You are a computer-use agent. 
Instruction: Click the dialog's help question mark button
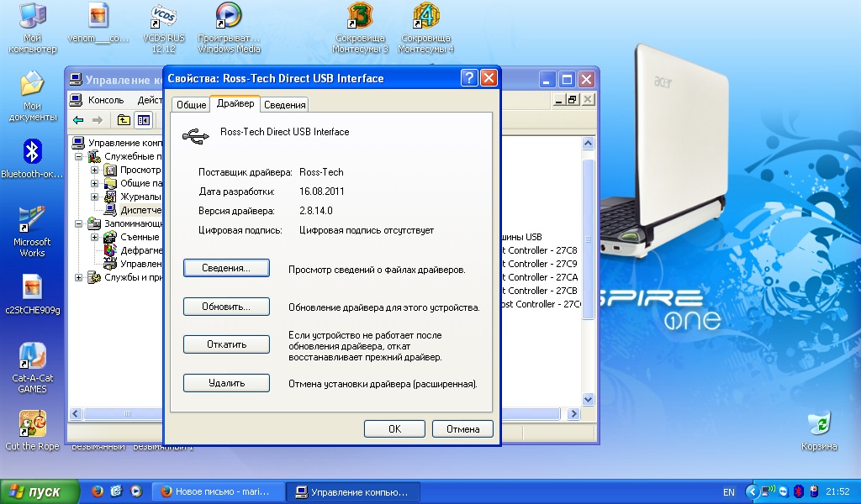[469, 78]
